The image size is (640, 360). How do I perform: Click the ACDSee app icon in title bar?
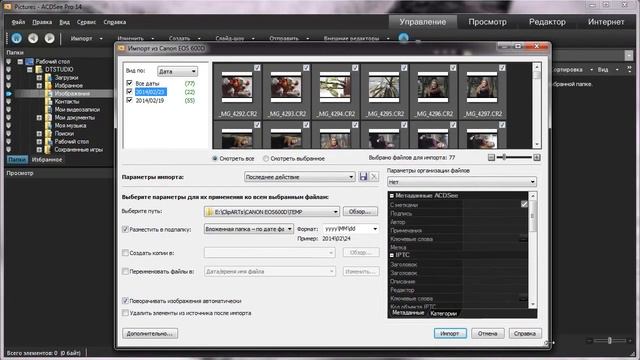tap(8, 7)
